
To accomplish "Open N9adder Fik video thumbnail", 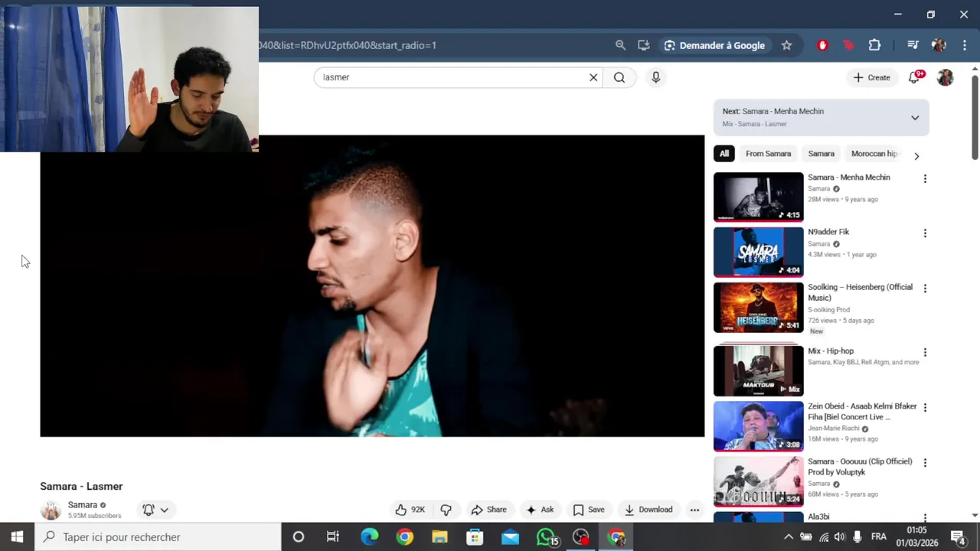I will (759, 252).
